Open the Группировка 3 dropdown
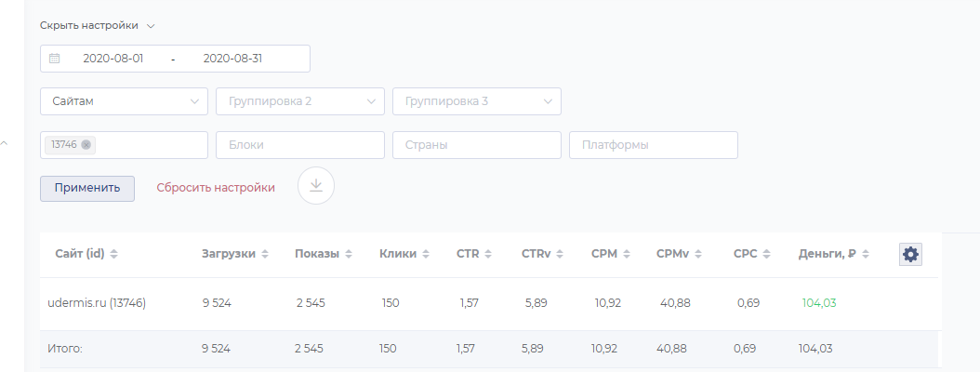The image size is (980, 372). pos(476,101)
